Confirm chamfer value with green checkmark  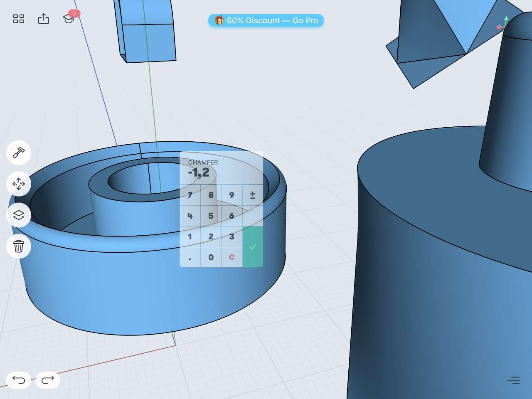[253, 247]
